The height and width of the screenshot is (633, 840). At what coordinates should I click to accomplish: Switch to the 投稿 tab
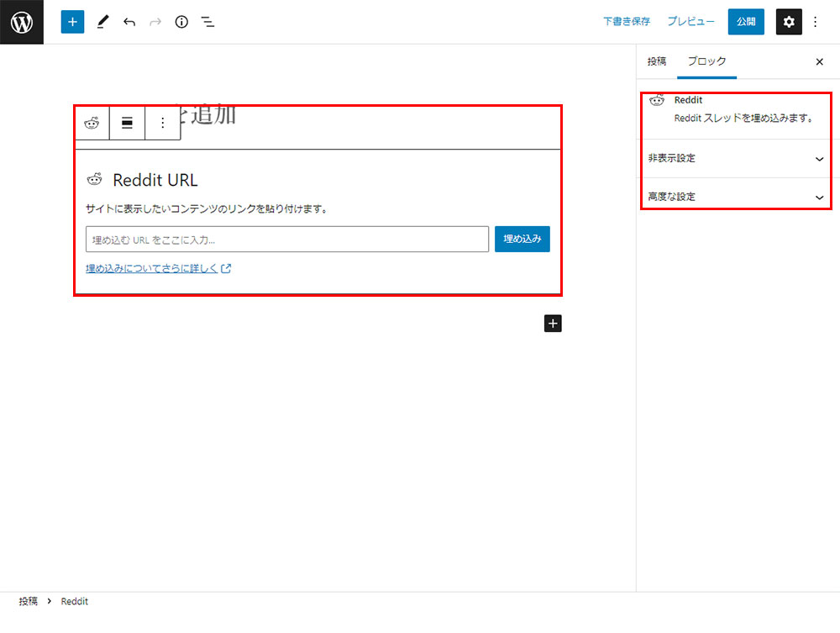pos(657,61)
